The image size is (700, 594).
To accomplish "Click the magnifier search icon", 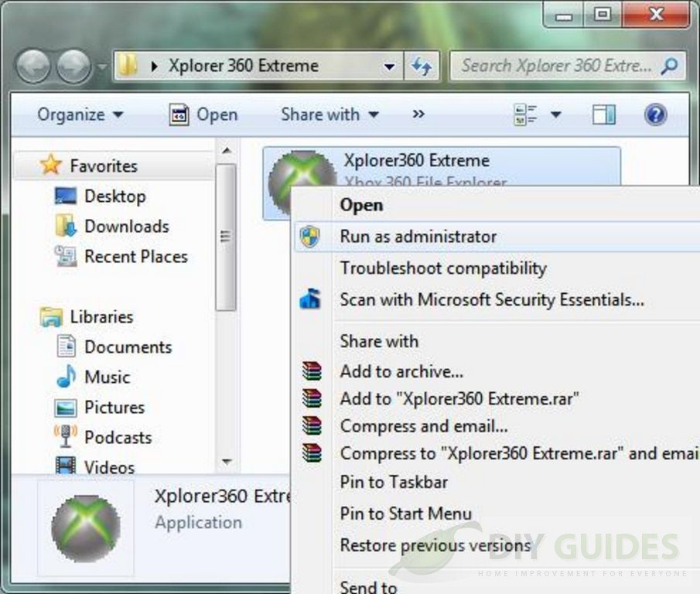I will 670,66.
